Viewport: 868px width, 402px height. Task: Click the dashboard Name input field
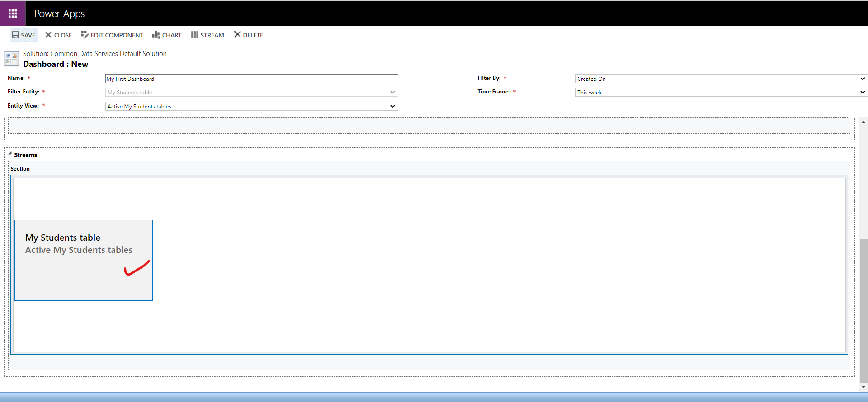coord(251,79)
